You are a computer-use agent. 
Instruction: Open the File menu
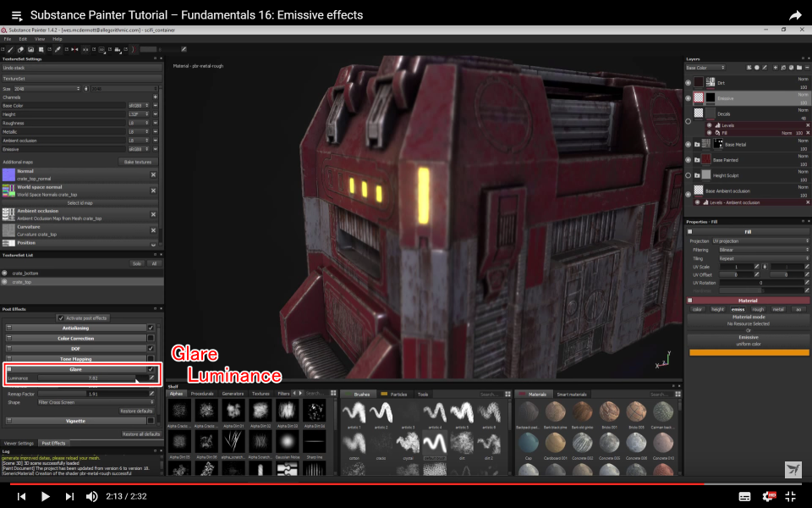8,39
